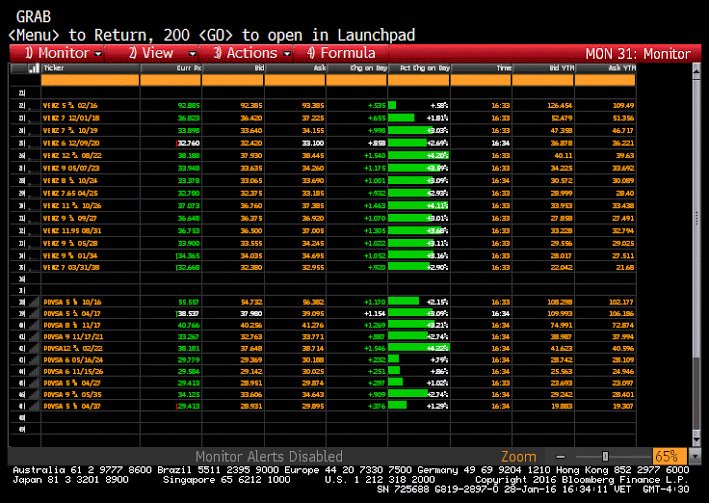Viewport: 709px width, 503px height.
Task: Click the scrollbar up arrow
Action: tap(697, 70)
